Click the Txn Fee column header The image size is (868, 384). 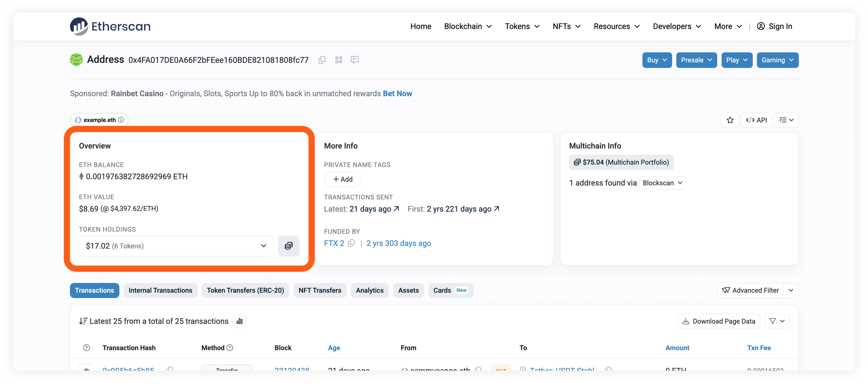click(759, 348)
